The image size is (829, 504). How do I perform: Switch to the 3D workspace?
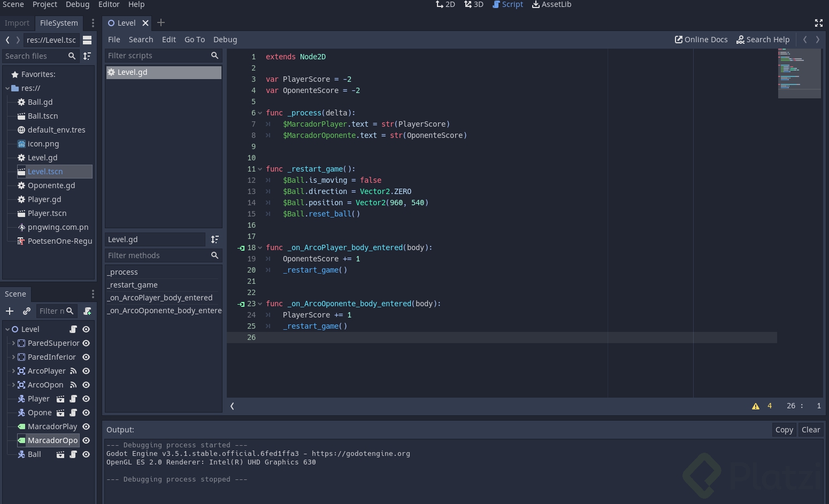(474, 4)
